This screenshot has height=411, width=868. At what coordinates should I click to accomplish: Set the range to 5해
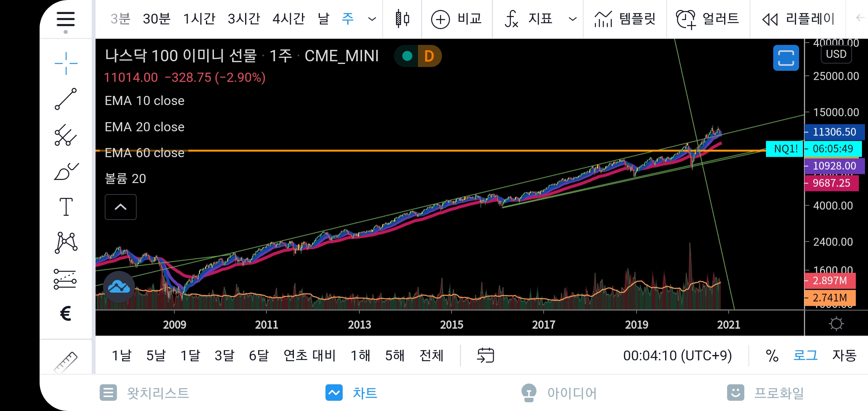(394, 355)
